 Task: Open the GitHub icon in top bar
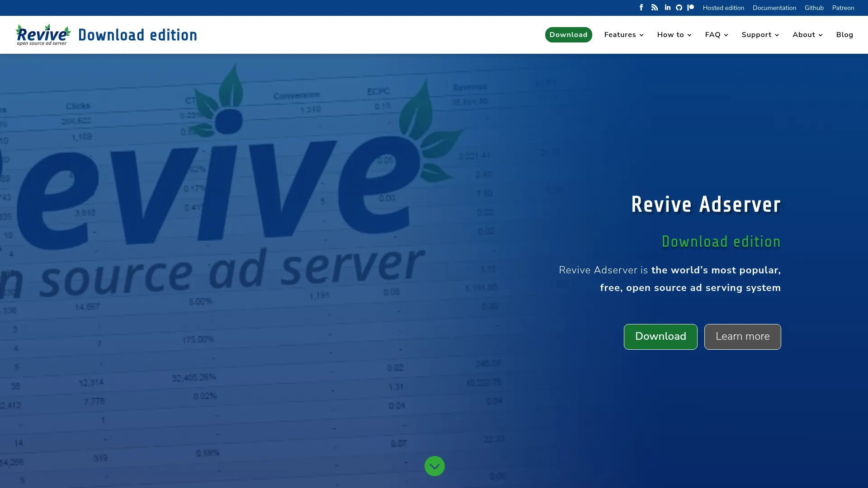679,8
